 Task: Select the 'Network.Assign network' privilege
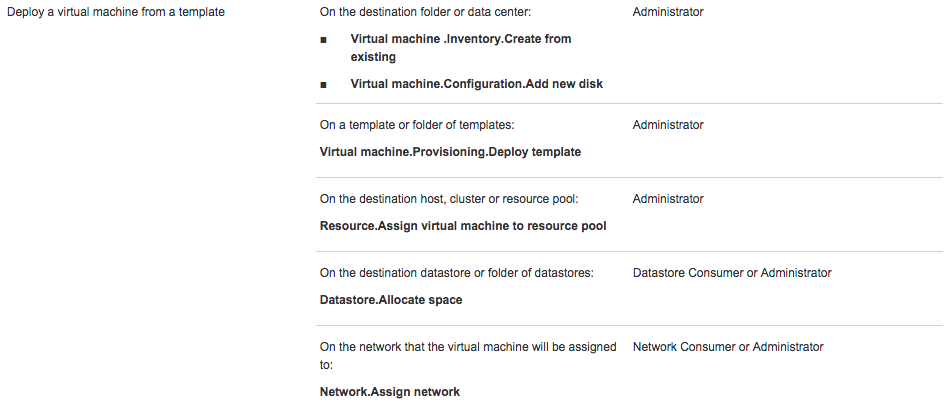pos(390,392)
